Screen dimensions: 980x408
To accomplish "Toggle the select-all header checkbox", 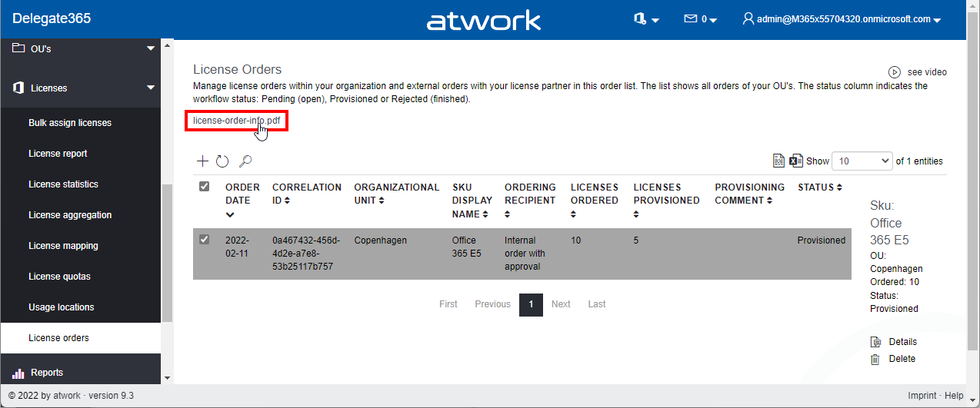I will 205,187.
